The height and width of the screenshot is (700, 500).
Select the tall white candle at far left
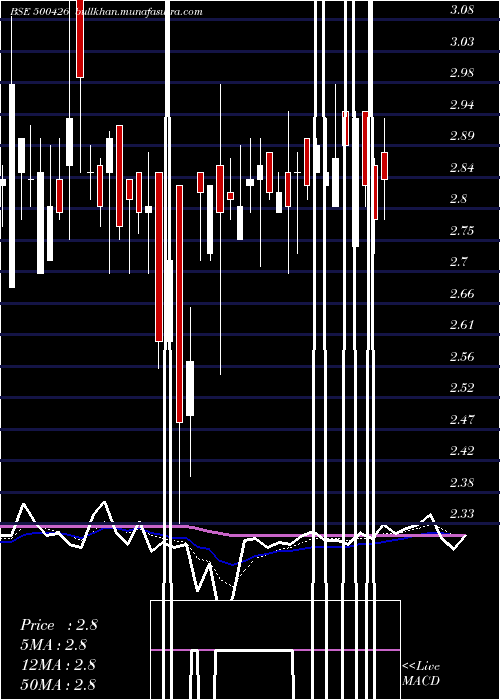12,186
